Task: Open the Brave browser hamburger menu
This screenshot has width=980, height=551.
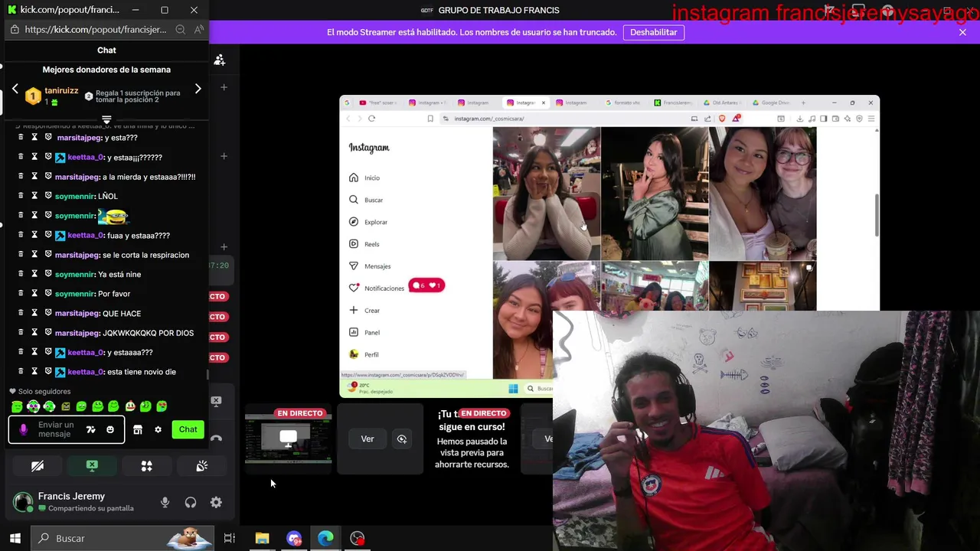Action: click(x=871, y=119)
